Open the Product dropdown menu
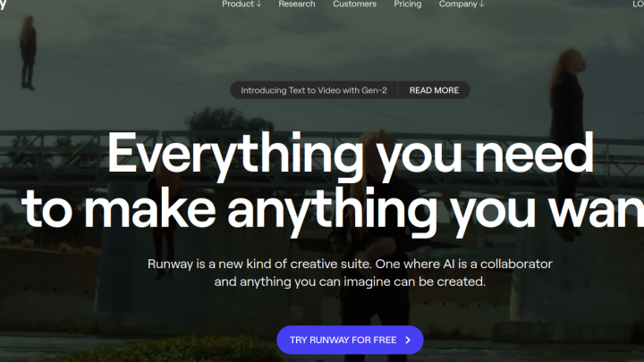644x362 pixels. [241, 4]
